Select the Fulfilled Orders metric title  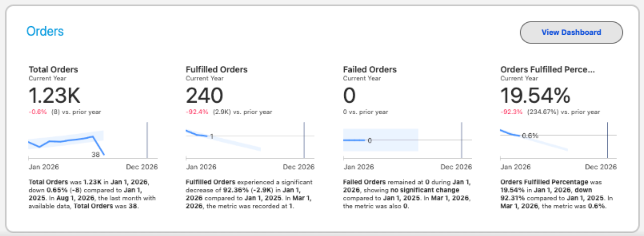click(216, 70)
